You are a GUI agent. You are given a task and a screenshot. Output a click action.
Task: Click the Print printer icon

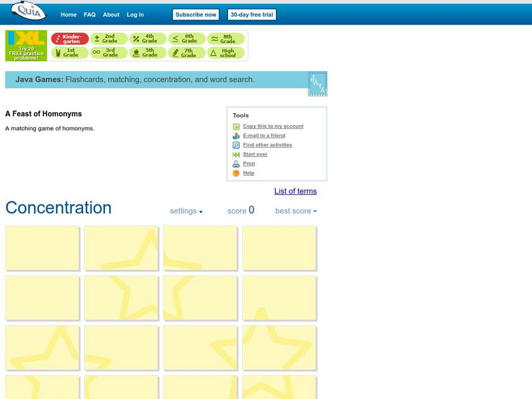tap(236, 164)
